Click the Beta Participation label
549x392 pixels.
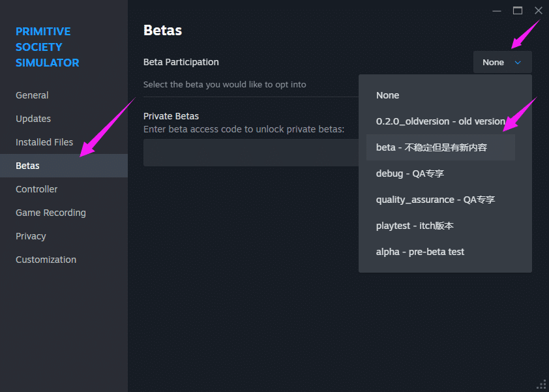pyautogui.click(x=181, y=62)
